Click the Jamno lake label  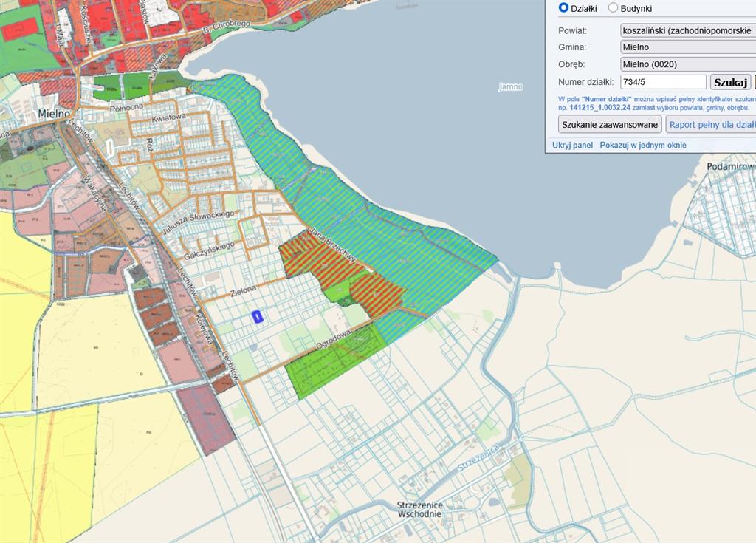pyautogui.click(x=510, y=87)
